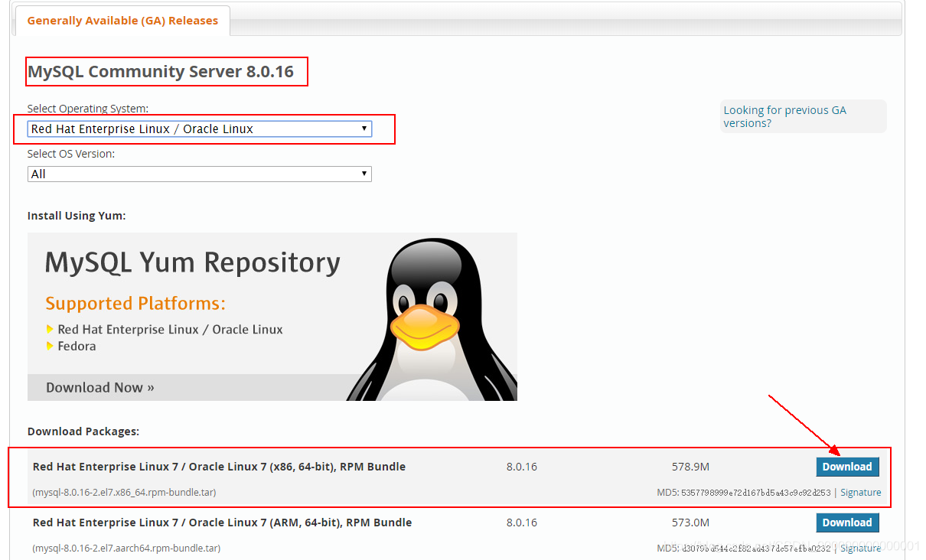Click the OS dropdown's arrow indicator
This screenshot has height=560, width=926.
pos(364,129)
